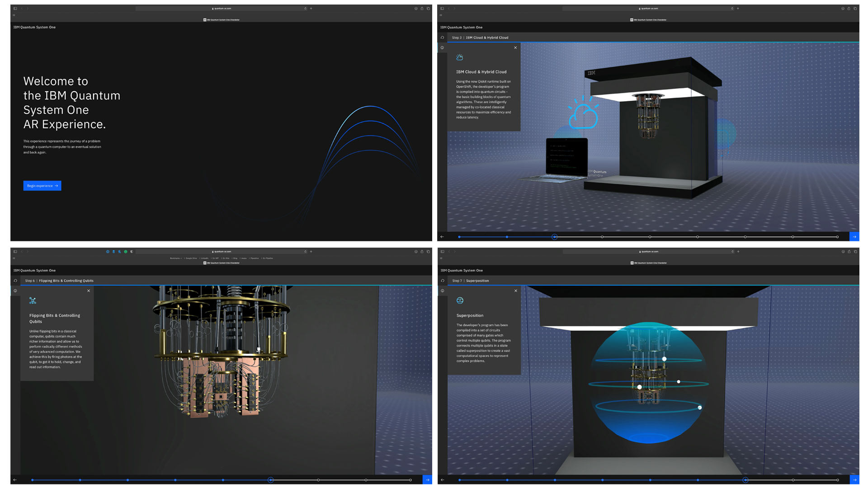Click restart icon beside Step 6 title

pos(15,281)
